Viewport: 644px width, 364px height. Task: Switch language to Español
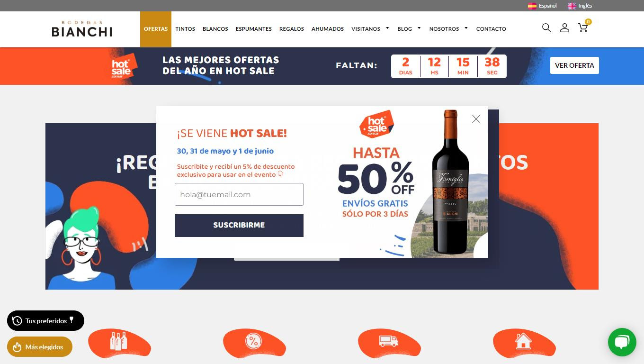(x=542, y=6)
